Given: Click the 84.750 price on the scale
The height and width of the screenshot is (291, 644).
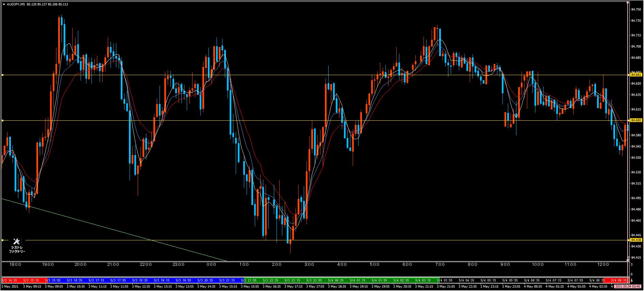Looking at the screenshot, I should point(635,10).
